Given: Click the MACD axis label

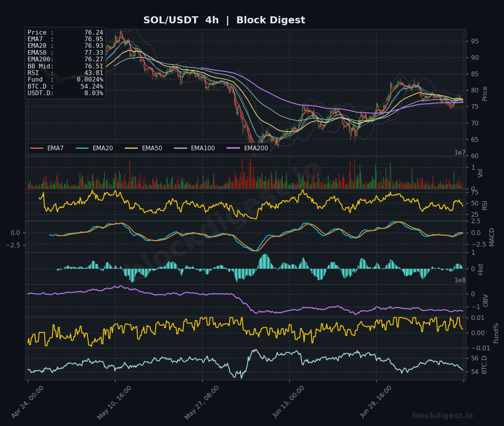Looking at the screenshot, I should (492, 237).
